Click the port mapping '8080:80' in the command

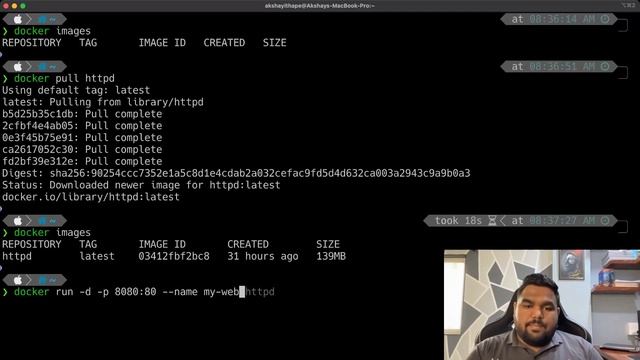point(135,292)
